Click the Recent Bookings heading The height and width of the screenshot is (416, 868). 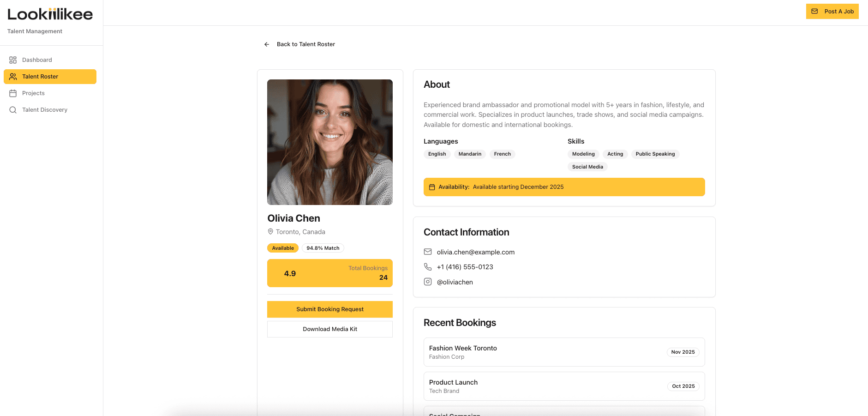click(460, 323)
